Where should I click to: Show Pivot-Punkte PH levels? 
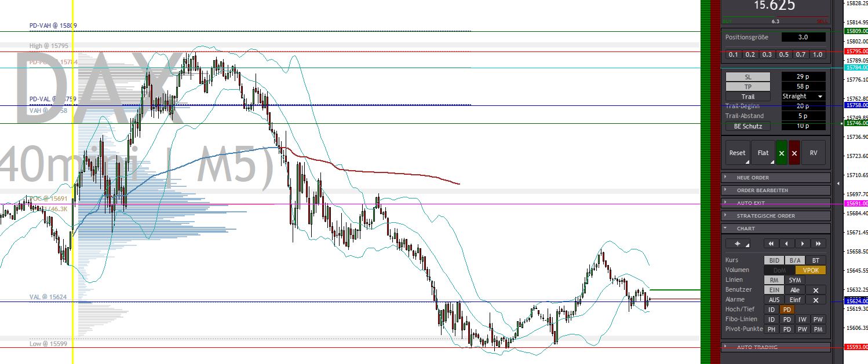[771, 329]
